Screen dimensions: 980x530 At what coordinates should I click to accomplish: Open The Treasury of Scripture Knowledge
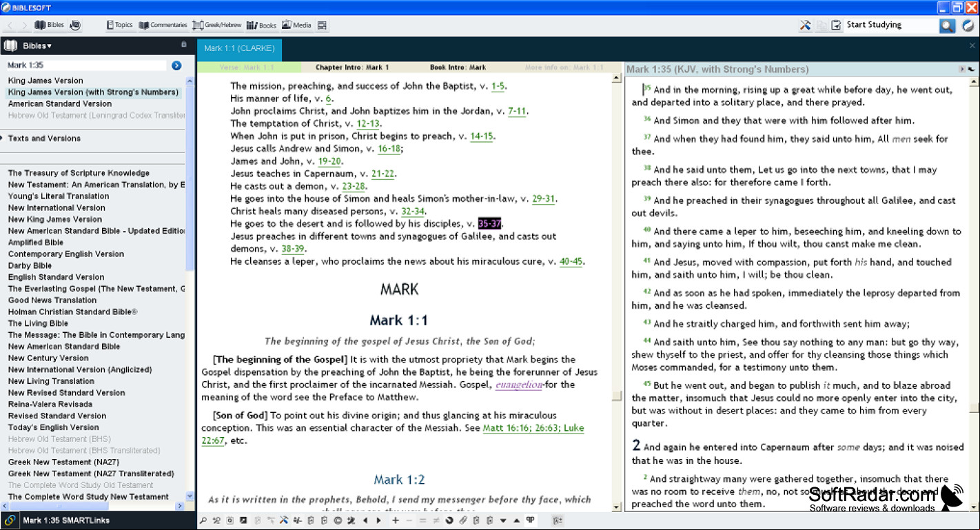[79, 173]
